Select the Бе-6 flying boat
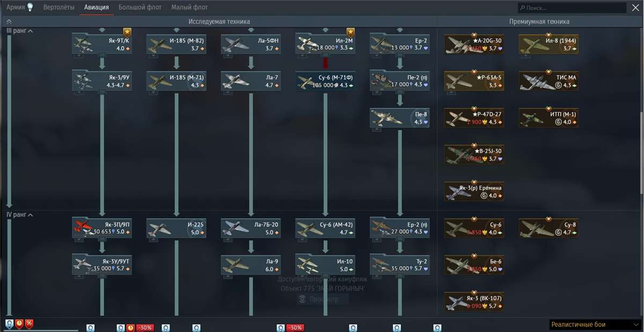Screen dimensions: 644x332 473,264
